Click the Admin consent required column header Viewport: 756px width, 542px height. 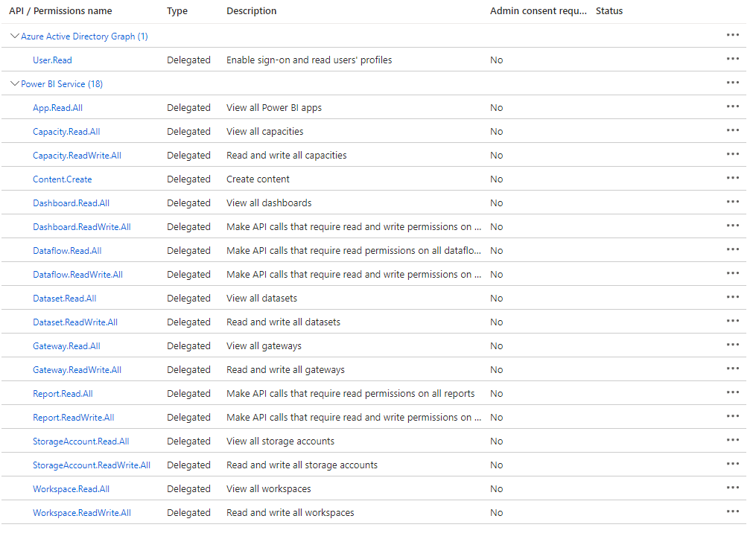pos(539,11)
